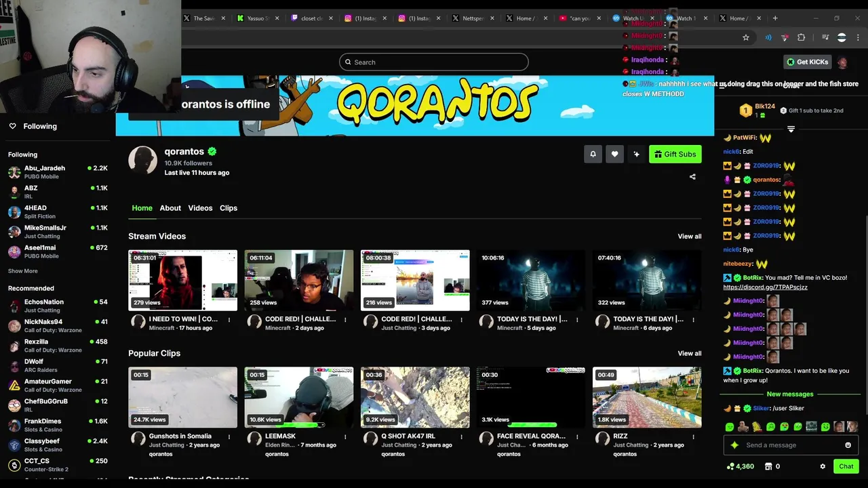Screen dimensions: 868x488
Task: Switch to the closet browser tab
Action: [311, 18]
